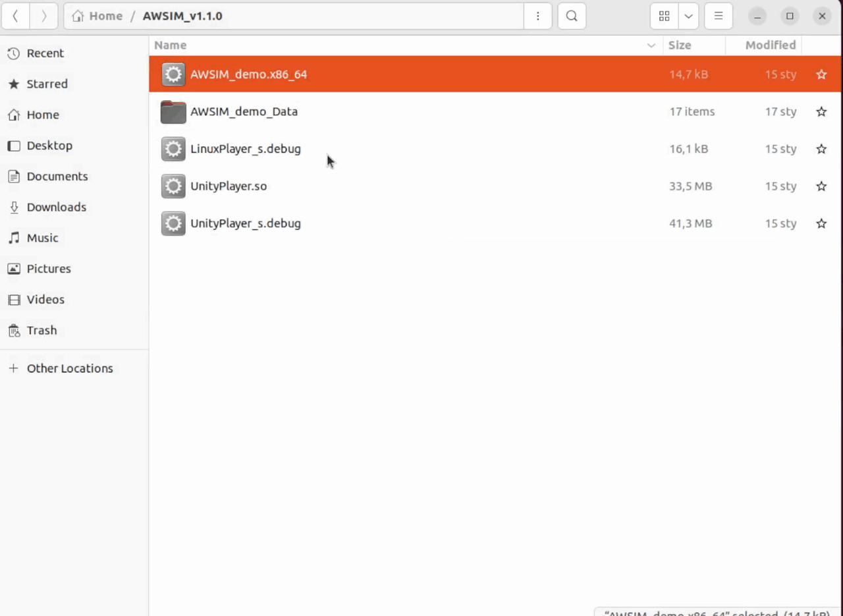
Task: Close the file manager window
Action: [x=821, y=16]
